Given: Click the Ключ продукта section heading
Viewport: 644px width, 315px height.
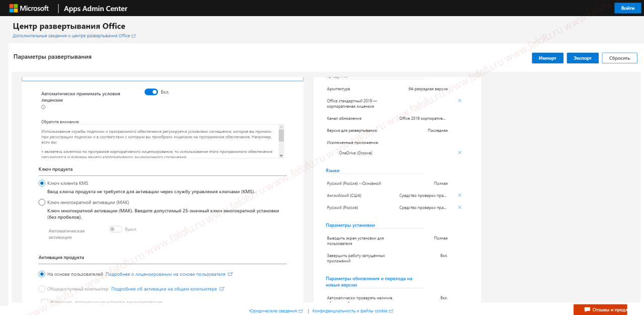Looking at the screenshot, I should point(56,170).
